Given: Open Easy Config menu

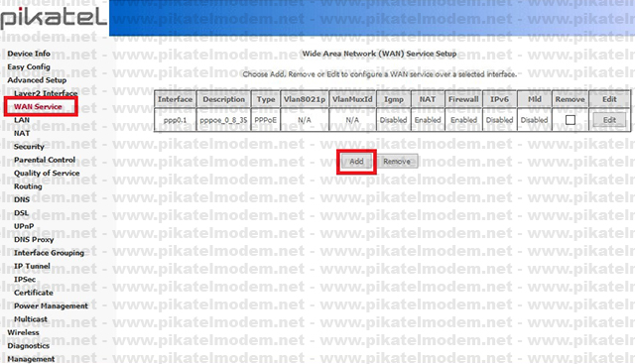Looking at the screenshot, I should [29, 66].
